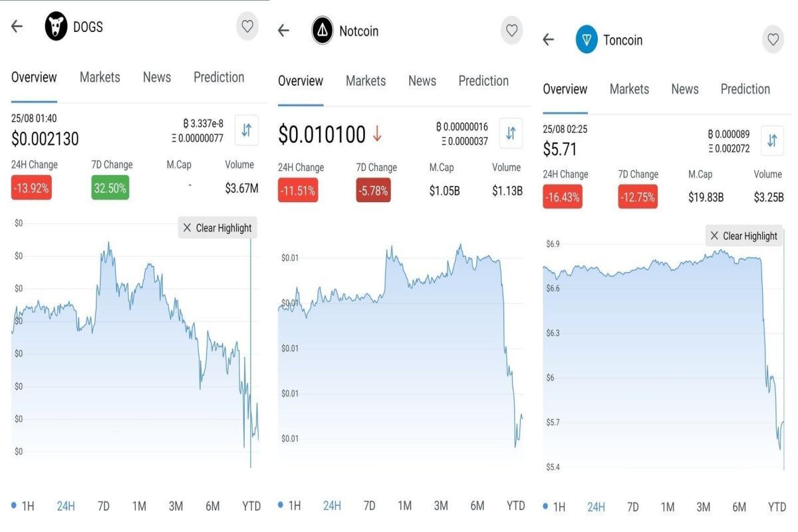Click the Notcoin triangle logo

323,31
